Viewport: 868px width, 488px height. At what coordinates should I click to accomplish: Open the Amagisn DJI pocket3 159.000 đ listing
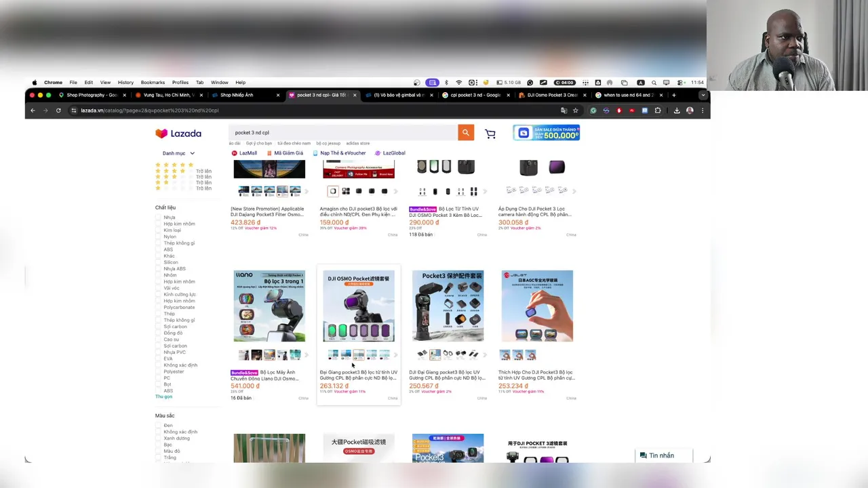pos(358,212)
